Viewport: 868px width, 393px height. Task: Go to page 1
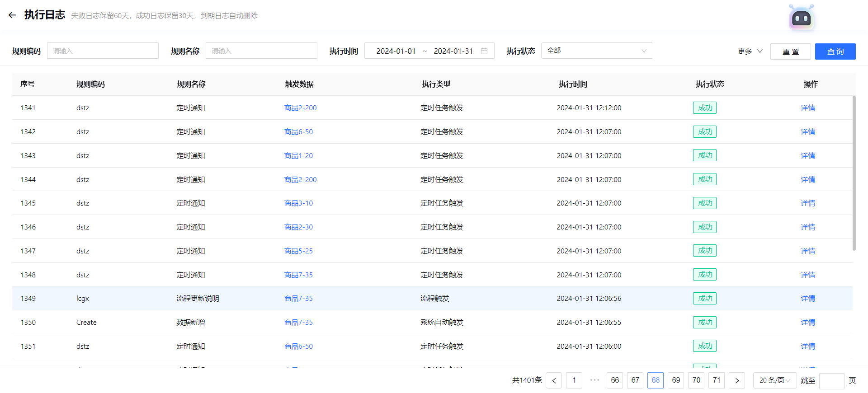(574, 380)
